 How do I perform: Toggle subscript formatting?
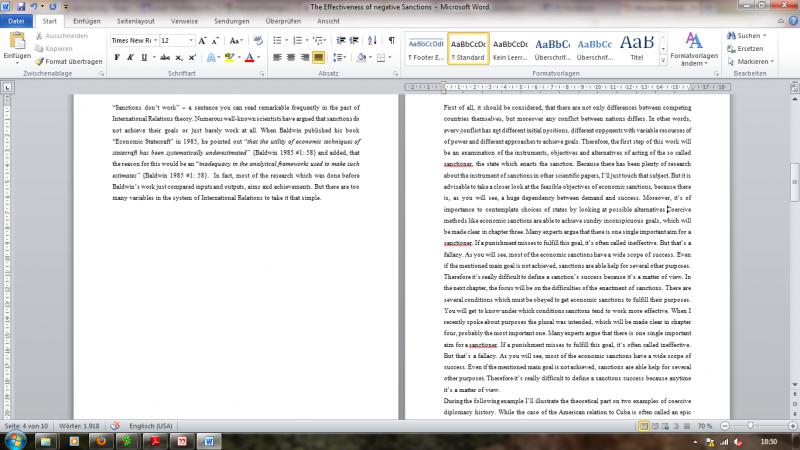178,57
